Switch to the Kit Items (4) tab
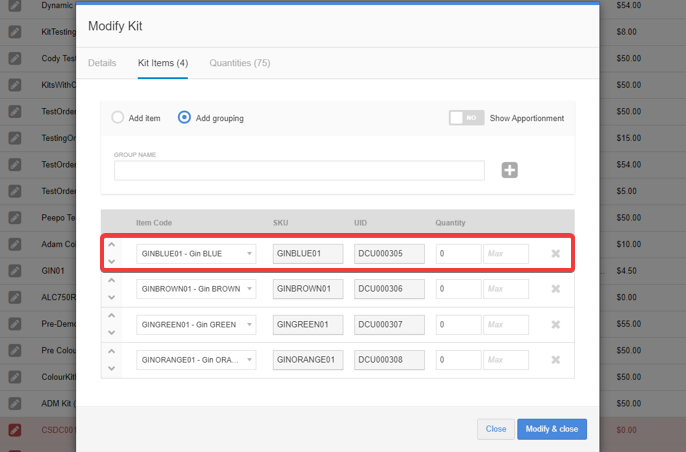The height and width of the screenshot is (452, 686). 163,63
